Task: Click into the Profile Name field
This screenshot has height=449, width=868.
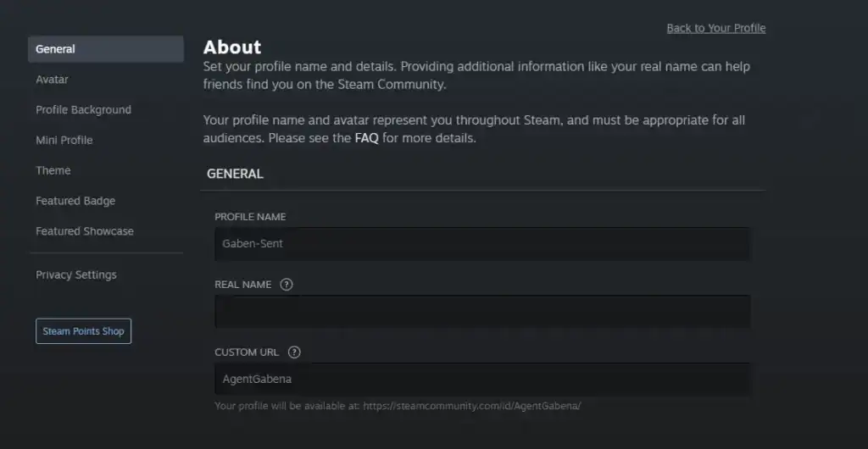Action: click(481, 244)
